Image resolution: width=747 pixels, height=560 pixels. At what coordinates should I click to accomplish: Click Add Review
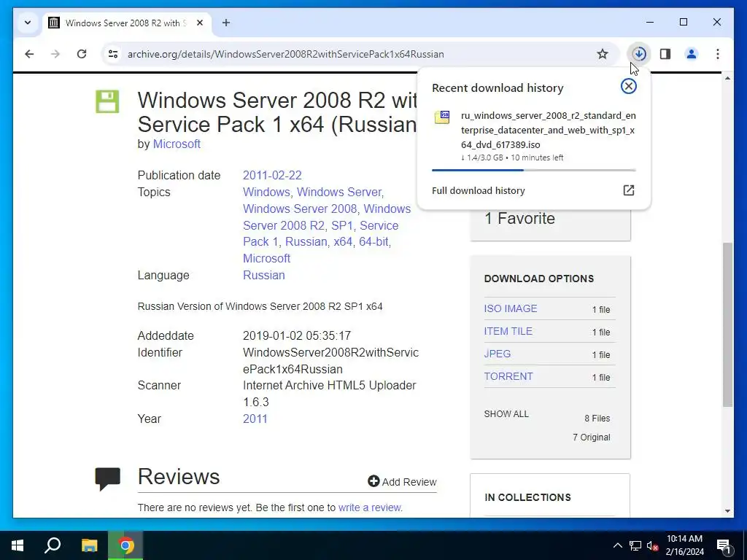402,482
